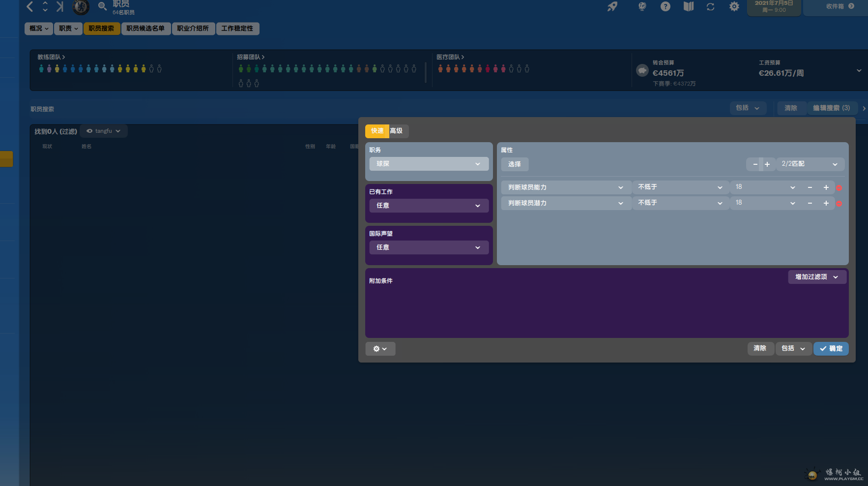Expand the 已有工作 dropdown
The image size is (868, 486).
429,206
